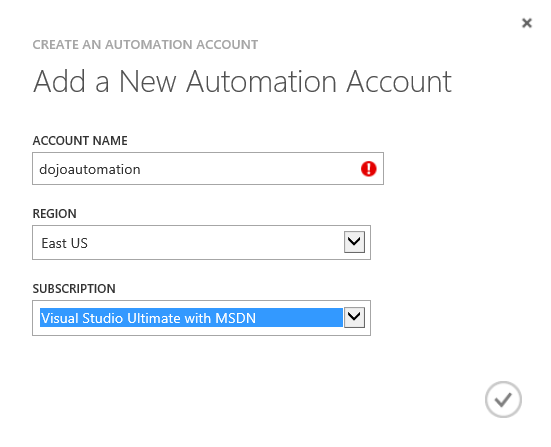Close the Create Automation Account dialog
Screen dimensions: 551x447
click(x=526, y=23)
